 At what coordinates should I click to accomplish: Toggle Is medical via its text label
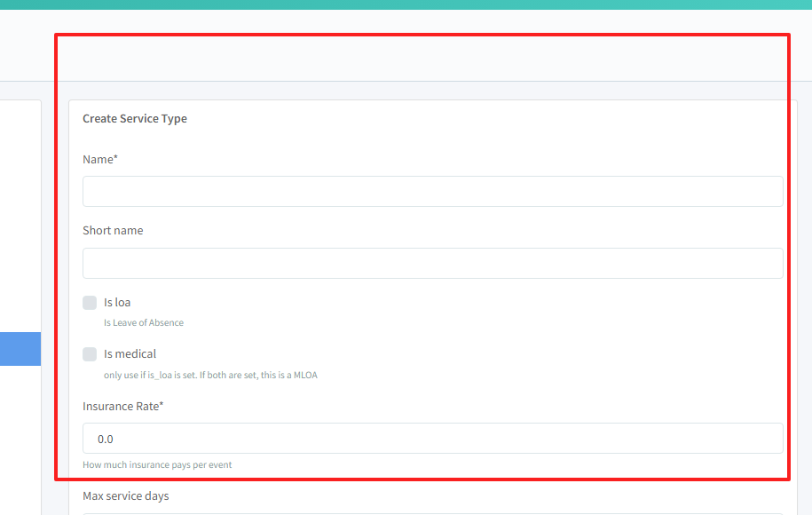click(x=130, y=354)
